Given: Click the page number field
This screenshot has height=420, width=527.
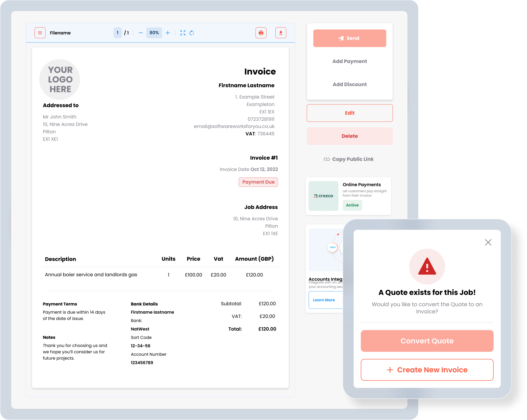Looking at the screenshot, I should tap(118, 33).
